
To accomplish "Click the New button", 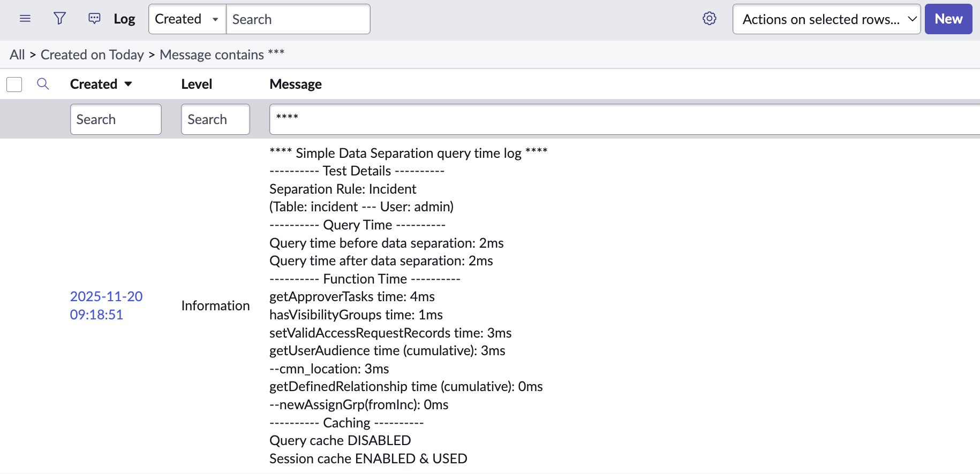I will pos(948,19).
